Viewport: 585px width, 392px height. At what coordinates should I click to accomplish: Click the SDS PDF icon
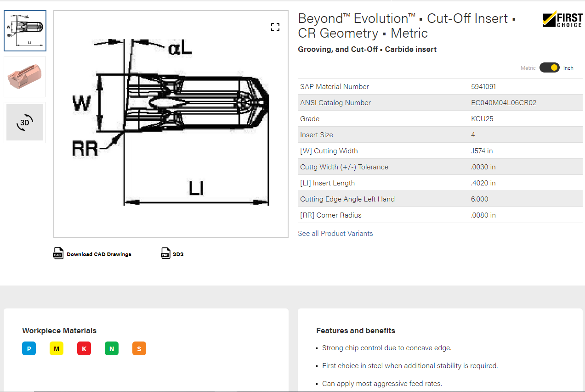point(165,253)
